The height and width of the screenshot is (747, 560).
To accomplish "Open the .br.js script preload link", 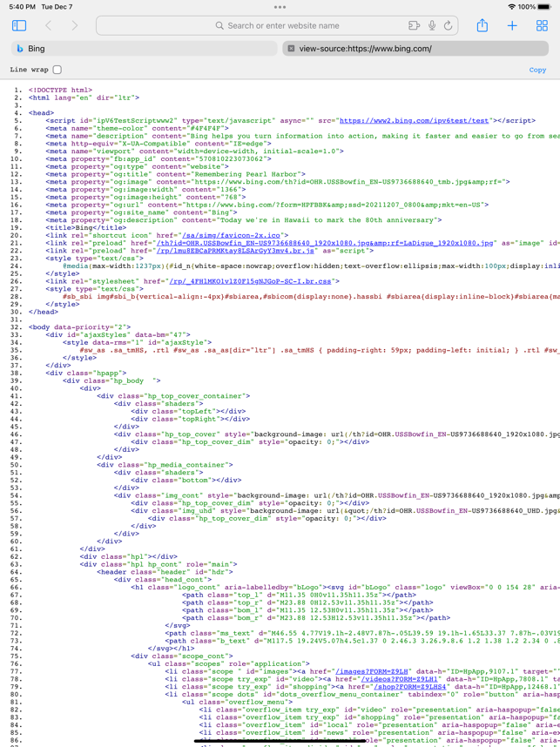I will click(x=235, y=251).
